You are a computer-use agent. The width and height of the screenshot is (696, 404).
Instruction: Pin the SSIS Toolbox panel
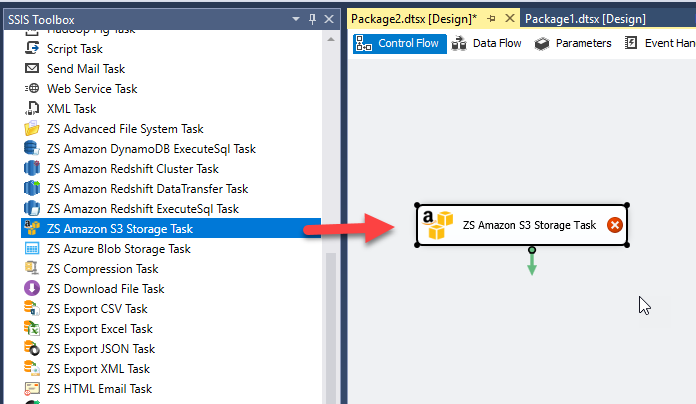tap(312, 19)
